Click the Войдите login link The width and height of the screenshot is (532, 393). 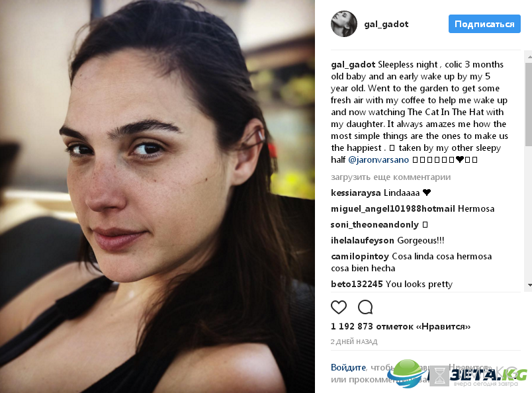pos(348,367)
